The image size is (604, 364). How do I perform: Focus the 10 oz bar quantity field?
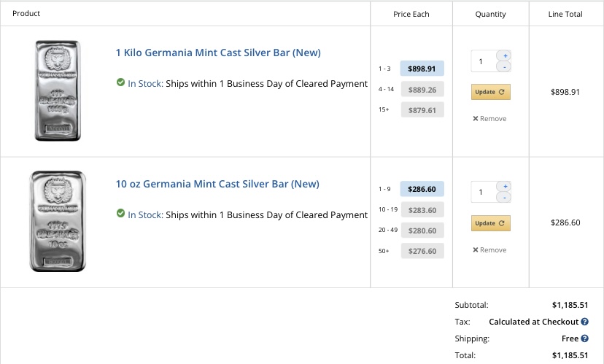click(483, 193)
